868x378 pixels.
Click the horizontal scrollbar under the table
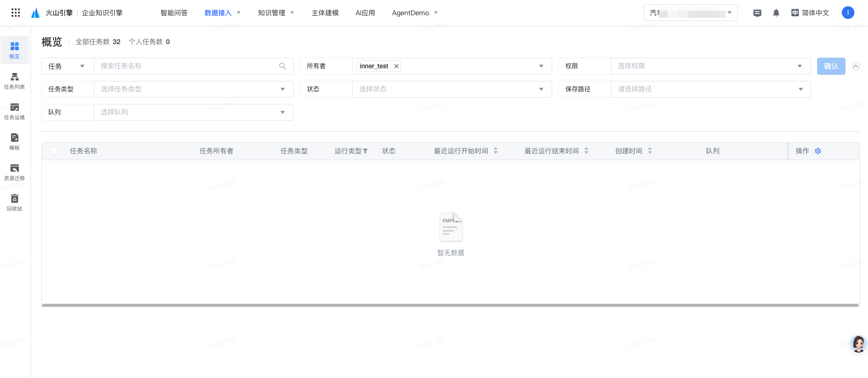tap(450, 305)
